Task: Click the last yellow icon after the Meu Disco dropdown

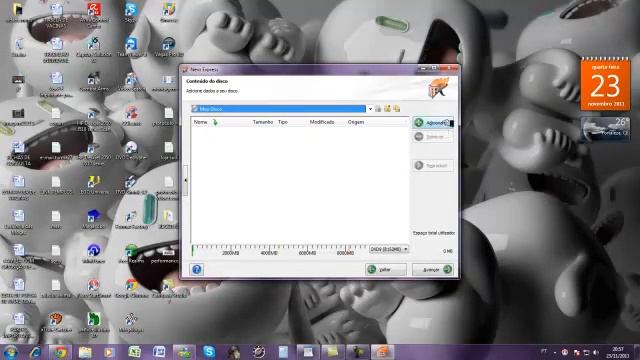Action: click(397, 109)
